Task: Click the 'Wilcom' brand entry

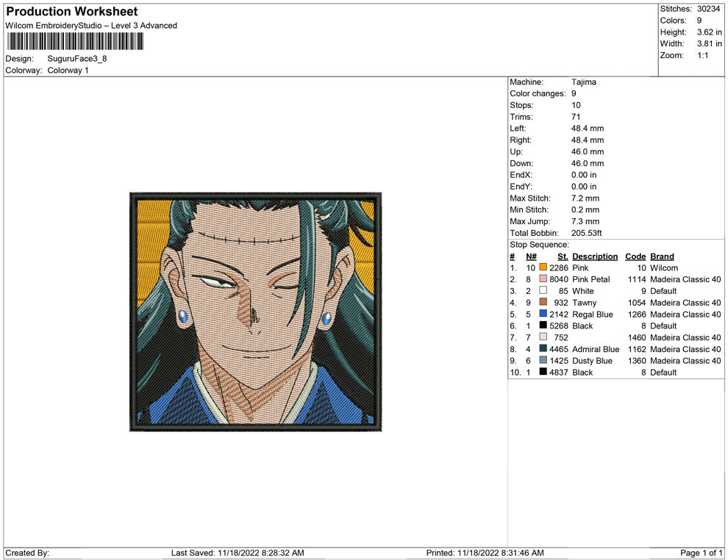Action: pyautogui.click(x=664, y=268)
